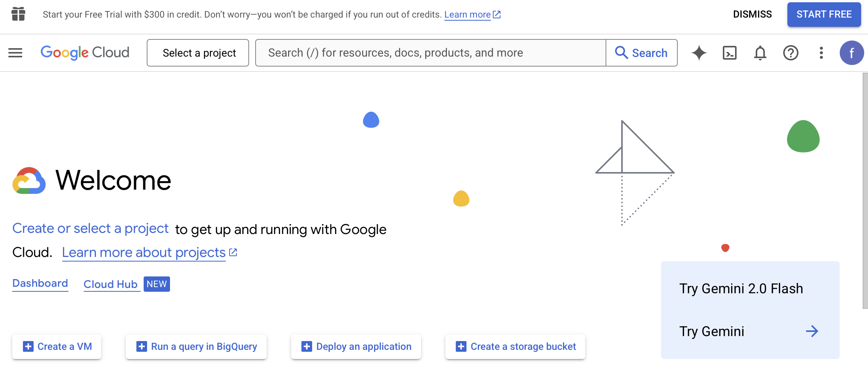Click the Google Cloud logo

(x=85, y=53)
